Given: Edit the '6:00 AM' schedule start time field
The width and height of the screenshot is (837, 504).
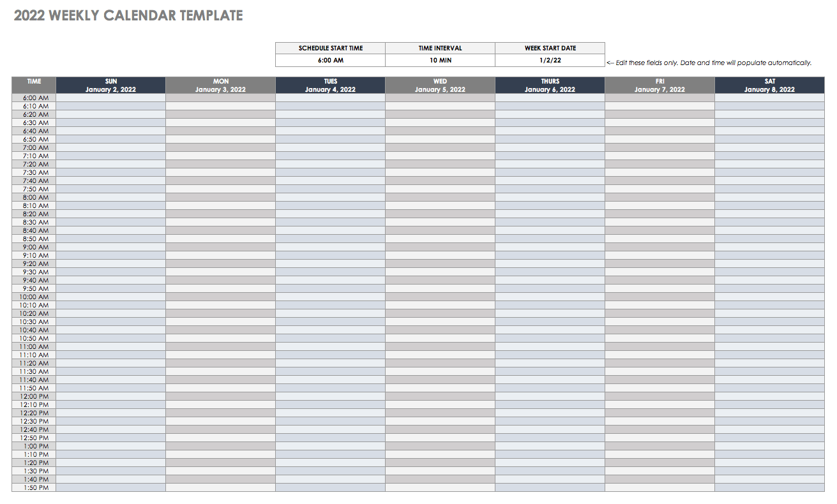Looking at the screenshot, I should pyautogui.click(x=331, y=61).
